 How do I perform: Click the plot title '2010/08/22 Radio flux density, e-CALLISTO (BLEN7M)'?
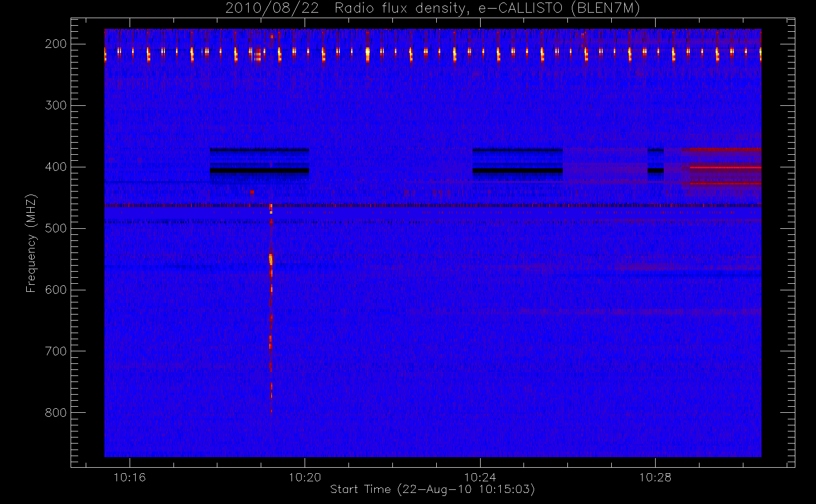pos(433,9)
